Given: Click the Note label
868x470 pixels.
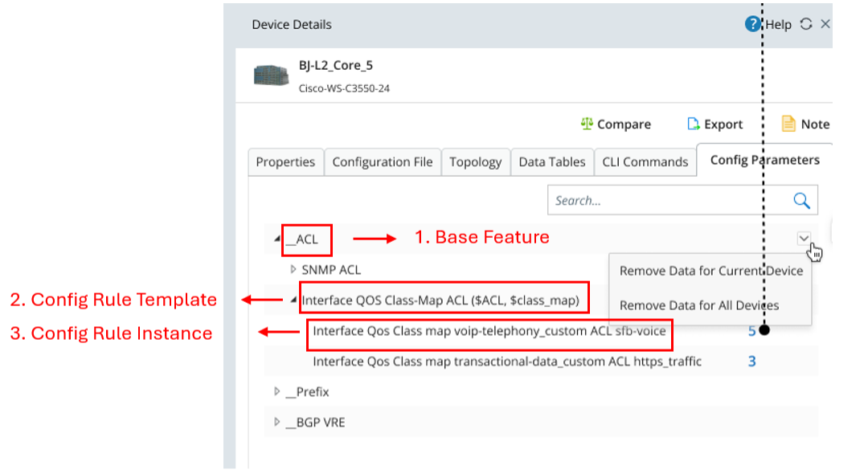Looking at the screenshot, I should tap(815, 124).
